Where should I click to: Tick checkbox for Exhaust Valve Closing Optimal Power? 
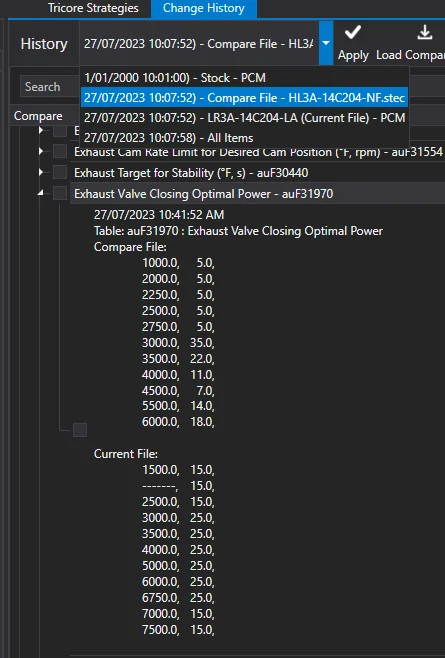[x=60, y=193]
